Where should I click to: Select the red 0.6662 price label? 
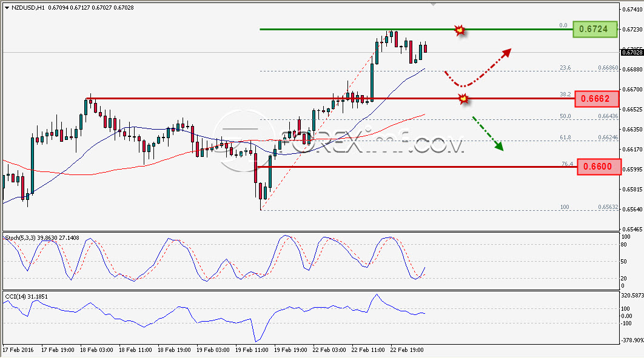tap(596, 99)
